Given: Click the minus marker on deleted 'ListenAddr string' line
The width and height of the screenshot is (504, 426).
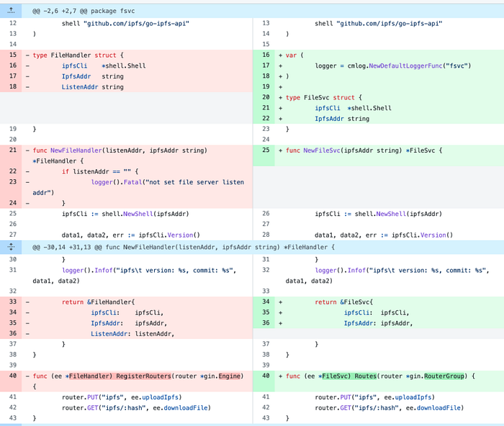Looking at the screenshot, I should (27, 87).
